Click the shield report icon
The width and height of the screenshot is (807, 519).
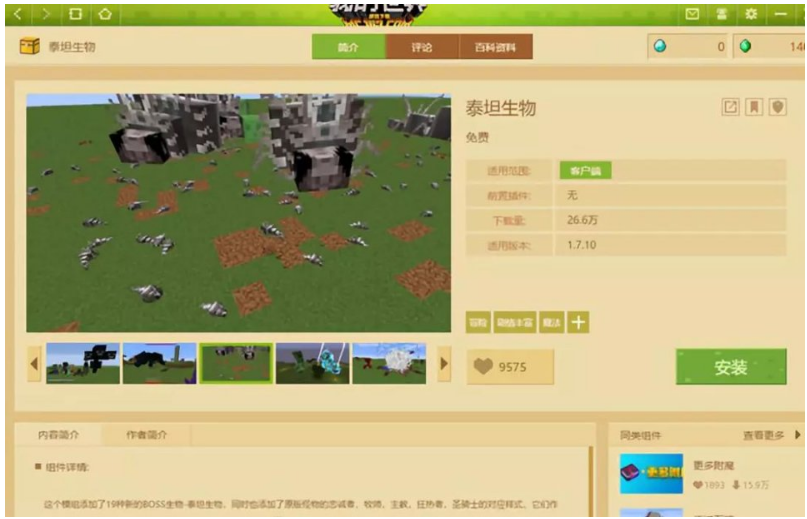(x=777, y=107)
